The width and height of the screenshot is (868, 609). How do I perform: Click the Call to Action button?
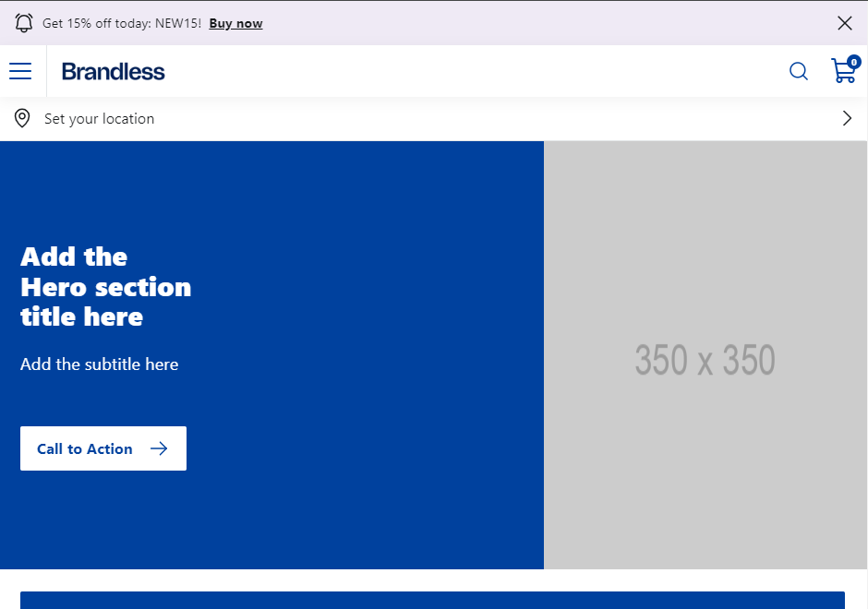coord(103,448)
